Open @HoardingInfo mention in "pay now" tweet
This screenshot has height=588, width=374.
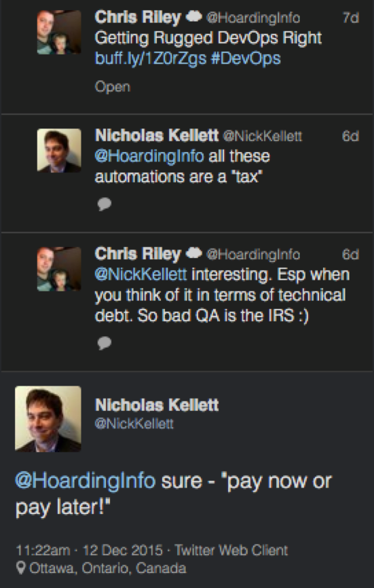click(85, 481)
